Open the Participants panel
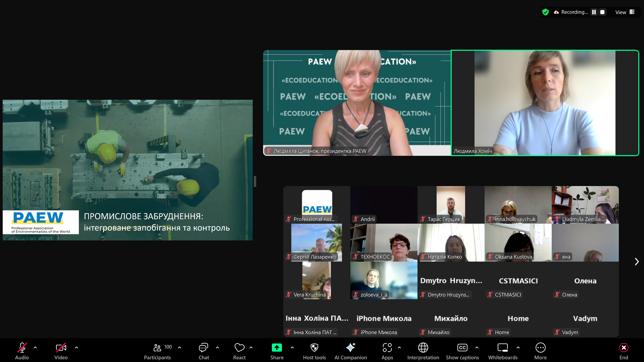644x362 pixels. [x=157, y=351]
